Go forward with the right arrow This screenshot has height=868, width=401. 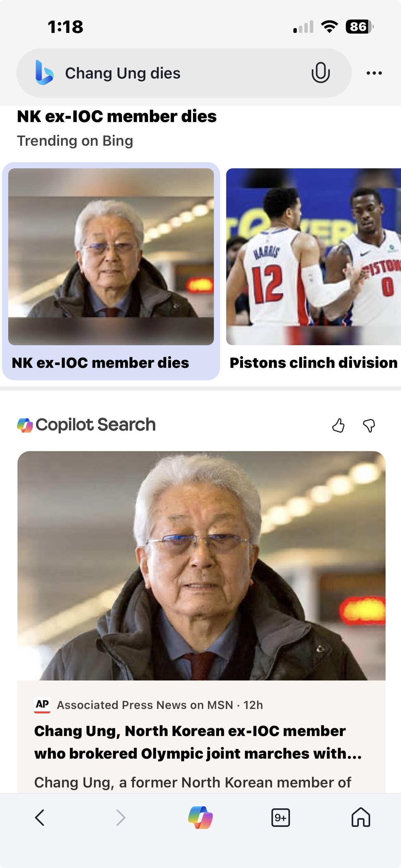120,818
